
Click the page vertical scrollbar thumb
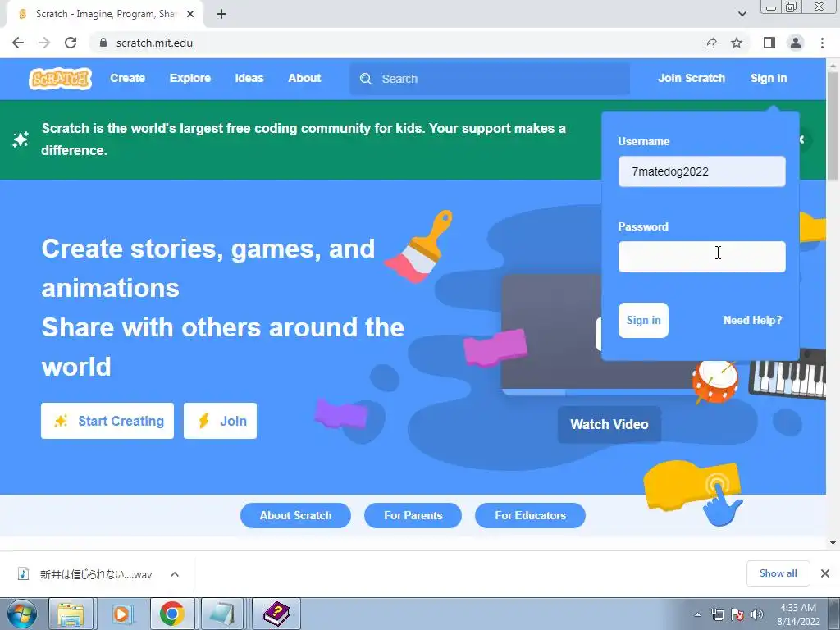point(833,126)
